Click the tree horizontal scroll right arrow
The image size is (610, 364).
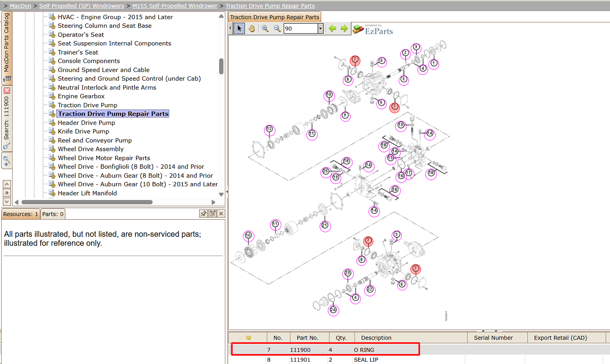(x=213, y=202)
